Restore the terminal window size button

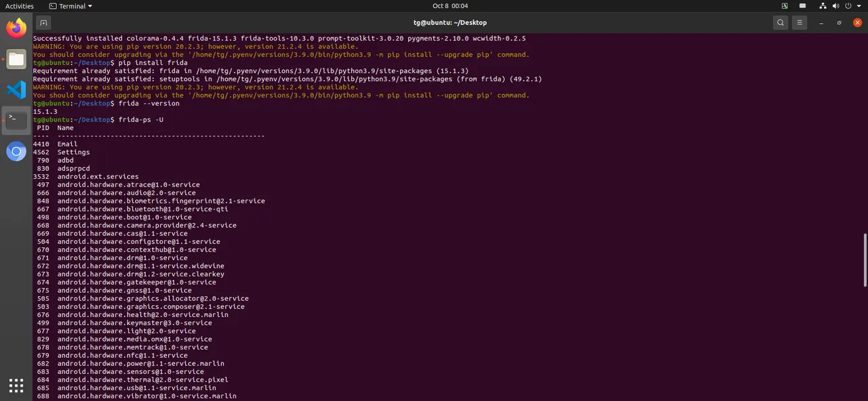840,22
